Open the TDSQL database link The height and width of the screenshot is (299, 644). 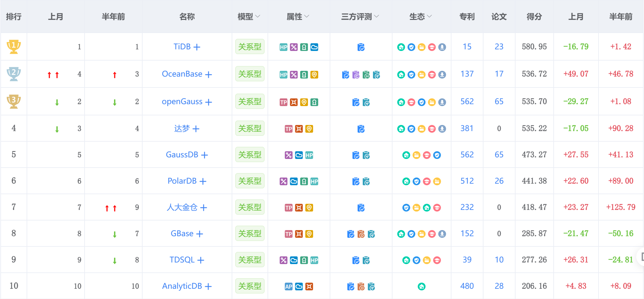[182, 260]
